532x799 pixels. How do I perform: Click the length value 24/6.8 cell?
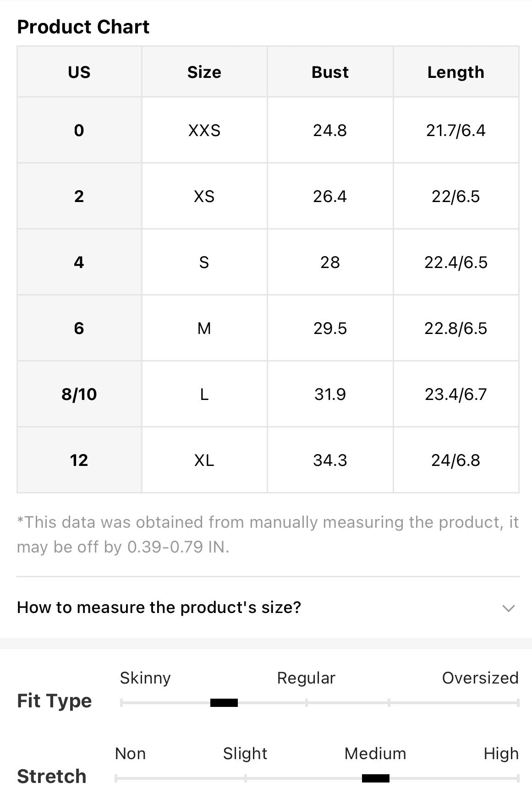pyautogui.click(x=456, y=460)
